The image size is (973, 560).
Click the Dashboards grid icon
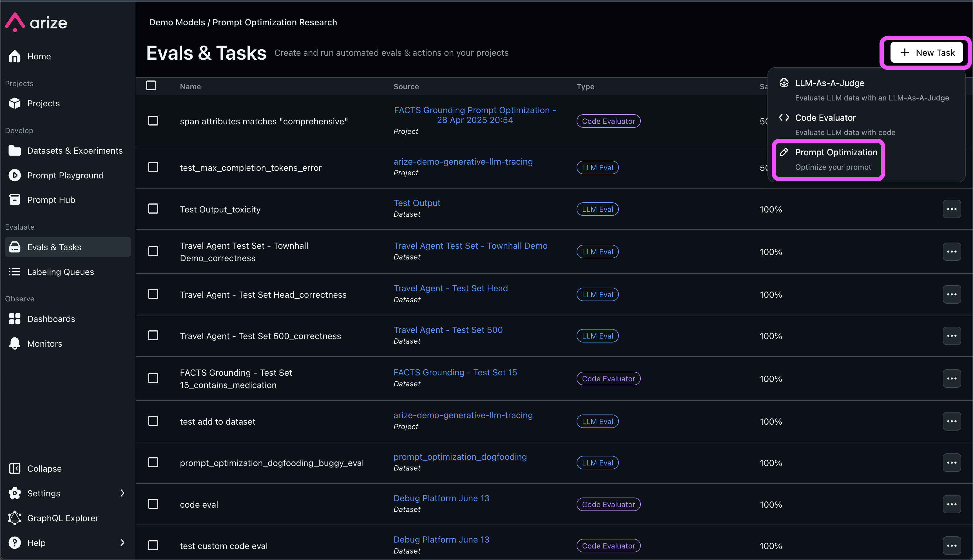[x=15, y=319]
